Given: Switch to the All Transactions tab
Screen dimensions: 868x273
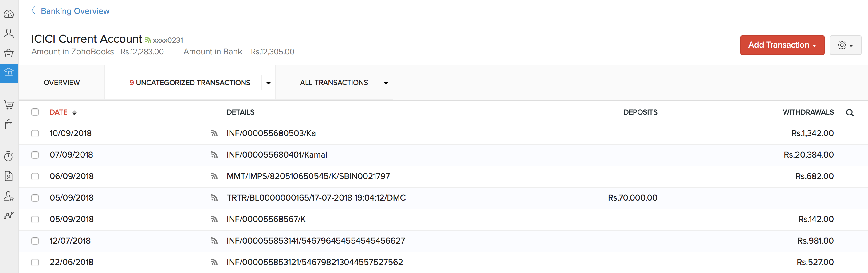Looking at the screenshot, I should (334, 83).
